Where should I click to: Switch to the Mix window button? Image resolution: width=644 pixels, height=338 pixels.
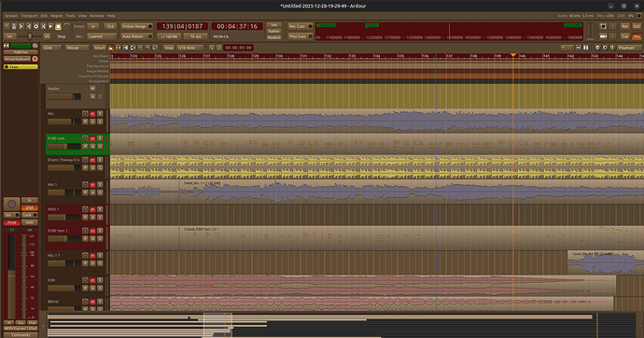(637, 36)
